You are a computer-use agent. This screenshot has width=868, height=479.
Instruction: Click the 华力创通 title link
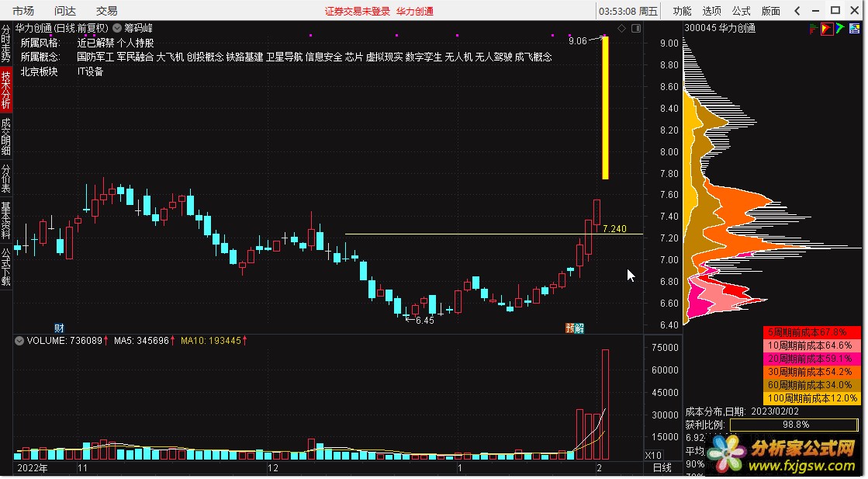click(415, 11)
